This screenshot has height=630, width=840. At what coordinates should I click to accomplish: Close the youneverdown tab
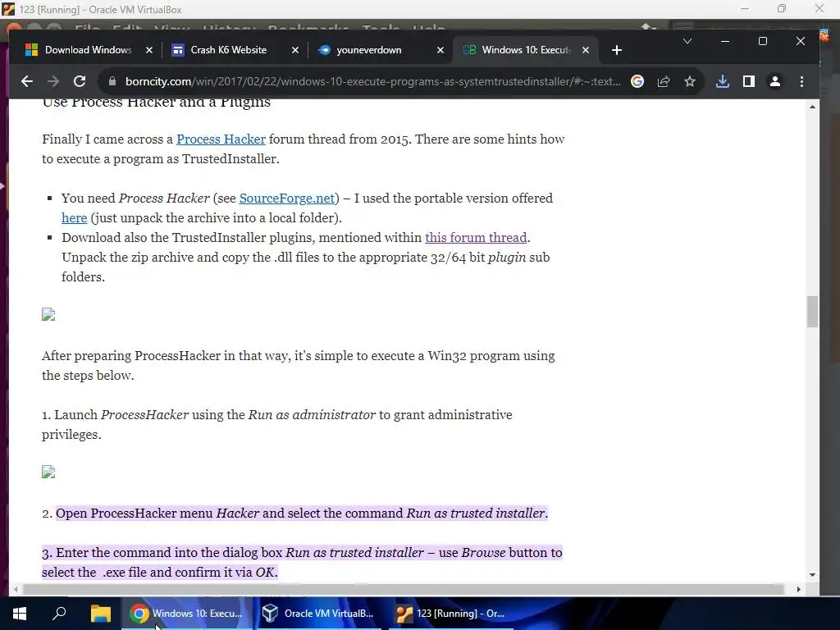[441, 50]
